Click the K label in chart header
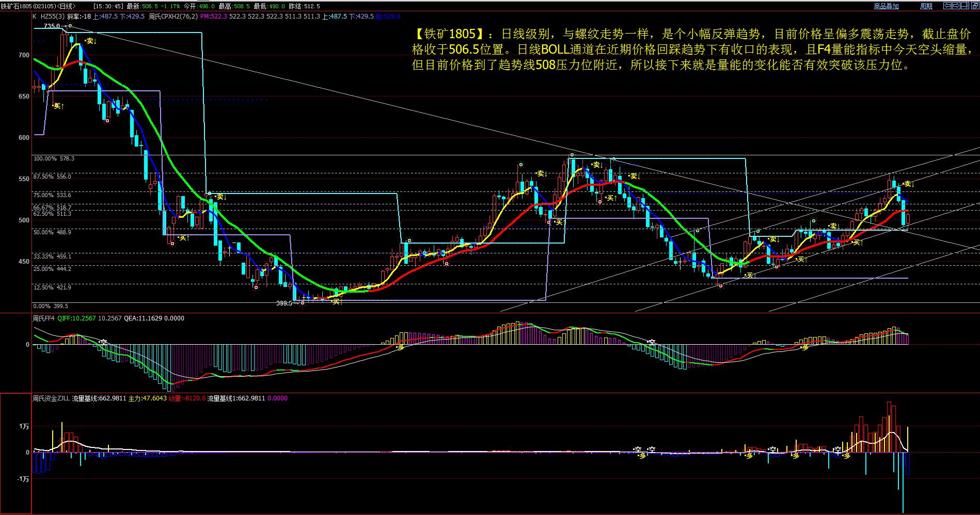Image resolution: width=980 pixels, height=515 pixels. pyautogui.click(x=35, y=17)
